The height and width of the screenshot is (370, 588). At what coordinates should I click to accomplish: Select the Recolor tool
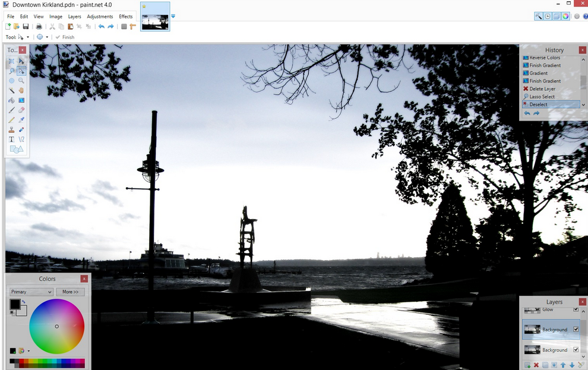[x=21, y=129]
